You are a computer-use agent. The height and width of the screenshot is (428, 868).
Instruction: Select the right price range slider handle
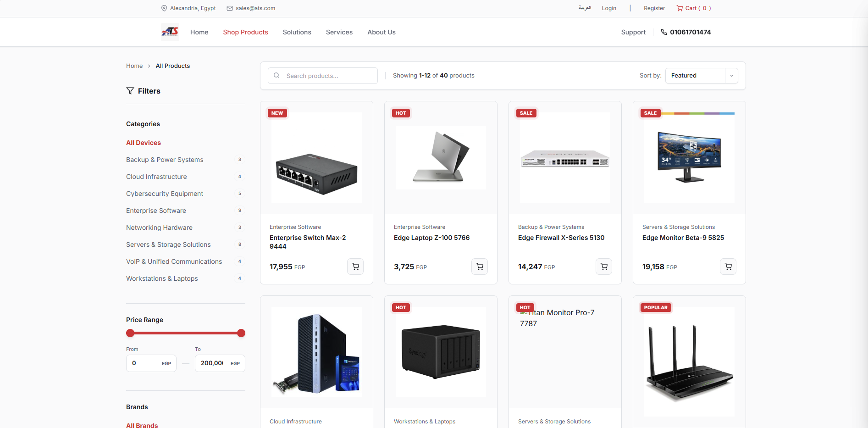[241, 333]
